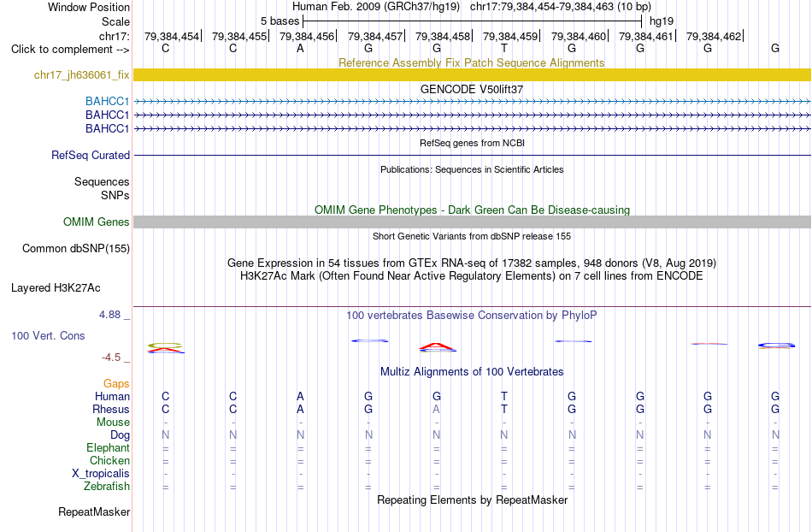
Task: Click the hg19 label beside scale bar
Action: tap(662, 21)
